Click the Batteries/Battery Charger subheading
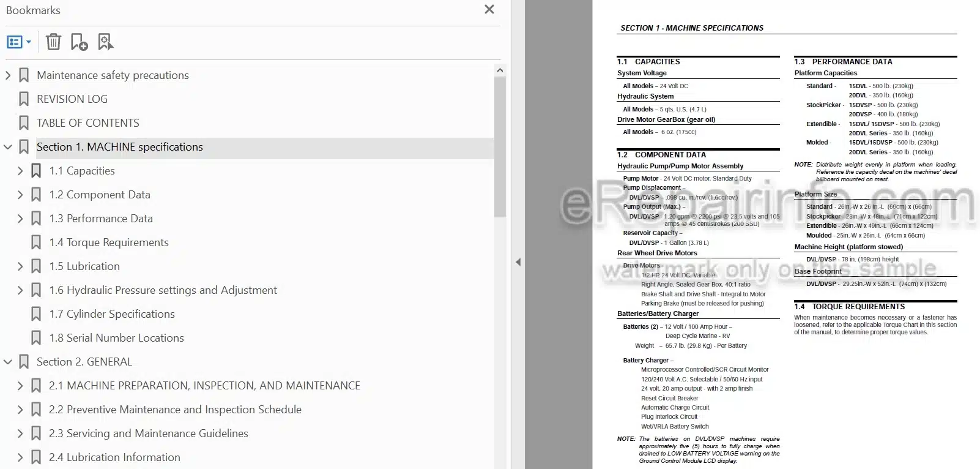Screen dimensions: 980x469 pos(658,313)
